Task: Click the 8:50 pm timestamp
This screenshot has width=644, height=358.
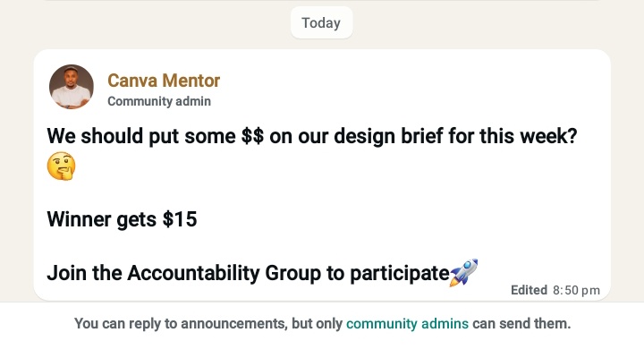Action: 576,290
